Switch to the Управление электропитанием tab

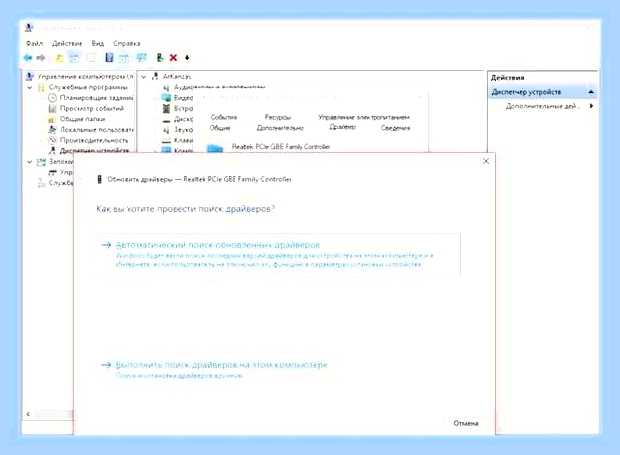(364, 117)
